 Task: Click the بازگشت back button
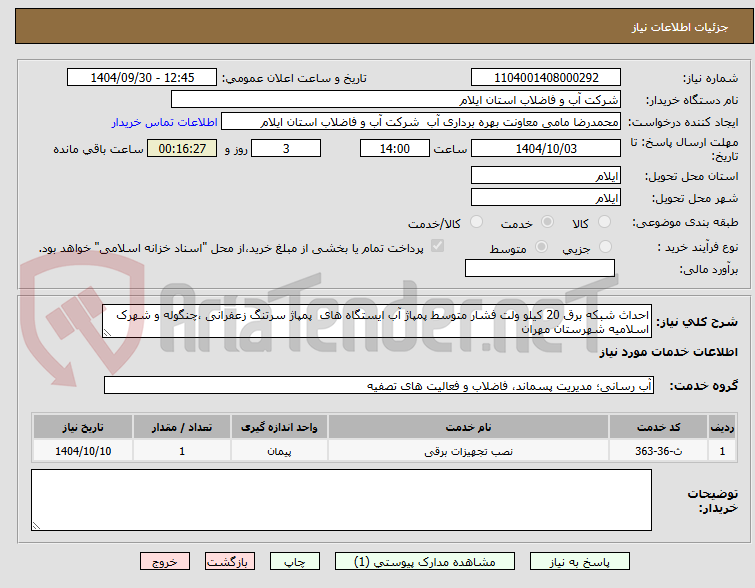[x=230, y=562]
